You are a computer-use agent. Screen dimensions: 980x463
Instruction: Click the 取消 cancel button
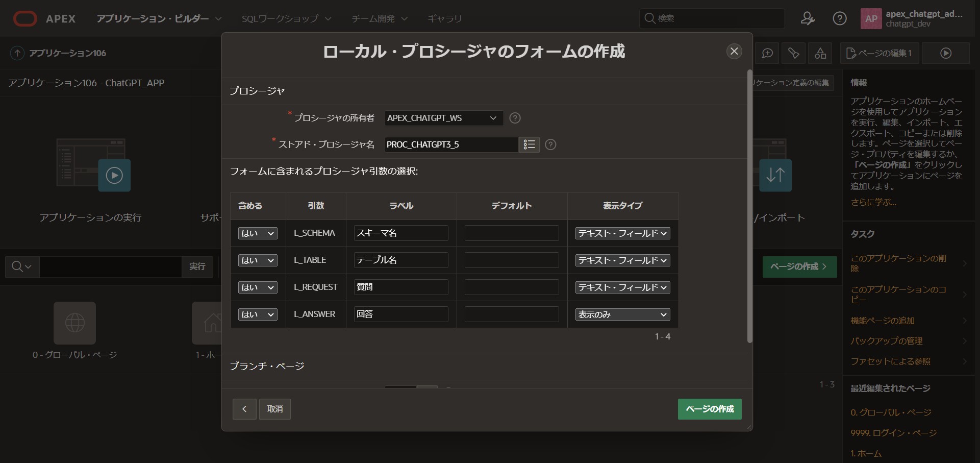point(275,409)
